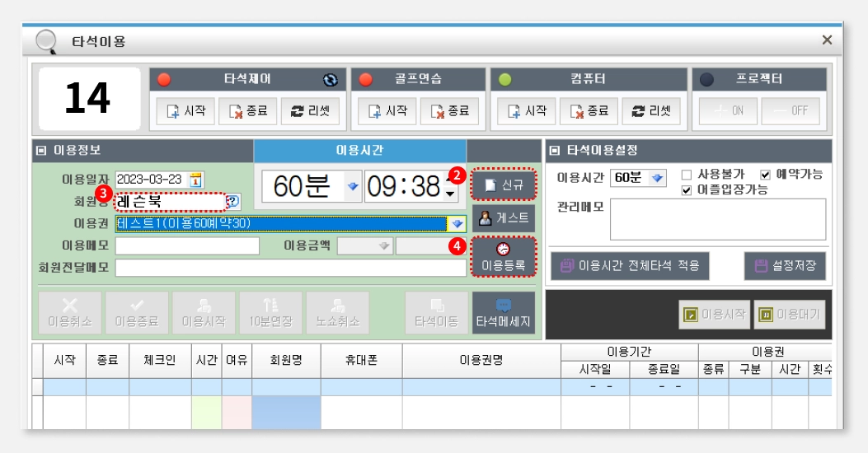Screen dimensions: 868x453
Task: Click projector ON button
Action: pyautogui.click(x=728, y=111)
